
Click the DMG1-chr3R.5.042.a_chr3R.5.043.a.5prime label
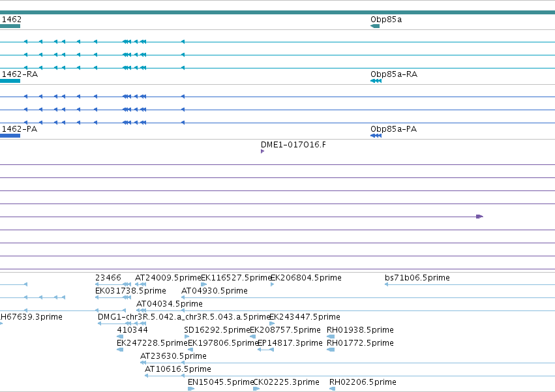(x=184, y=317)
